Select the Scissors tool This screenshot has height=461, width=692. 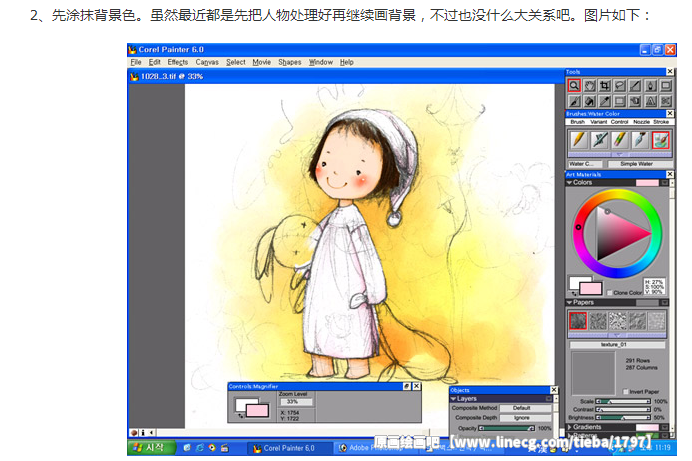coord(666,101)
